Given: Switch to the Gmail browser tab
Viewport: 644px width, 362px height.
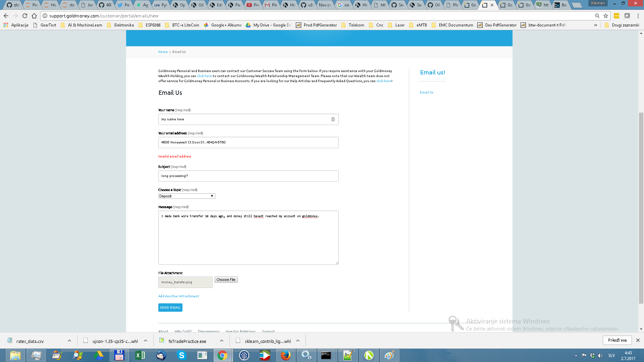Looking at the screenshot, I should pyautogui.click(x=271, y=5).
